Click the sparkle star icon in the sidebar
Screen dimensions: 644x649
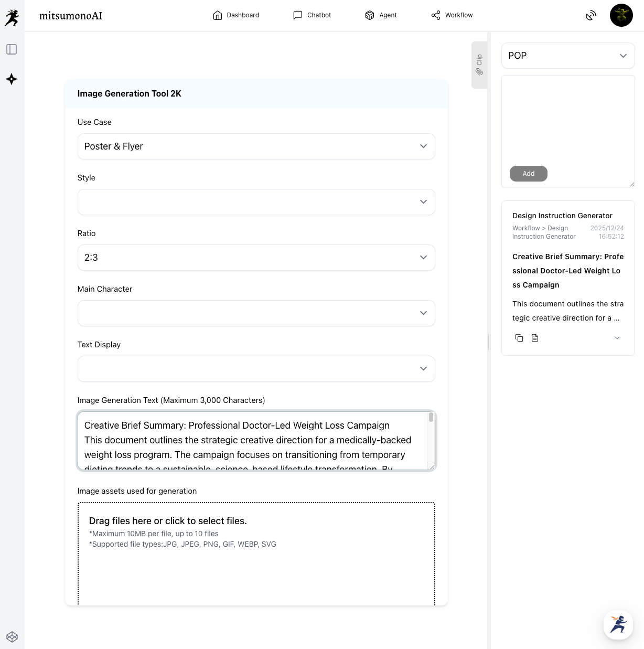pos(12,79)
